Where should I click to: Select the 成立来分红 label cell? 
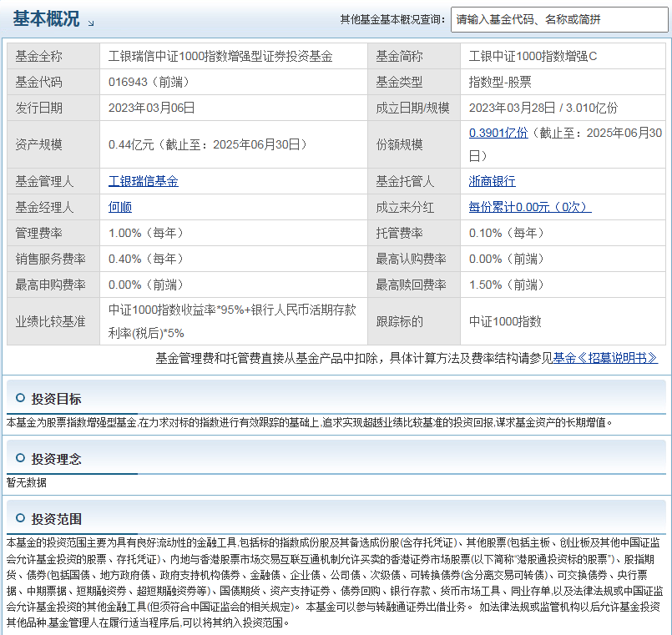click(414, 207)
